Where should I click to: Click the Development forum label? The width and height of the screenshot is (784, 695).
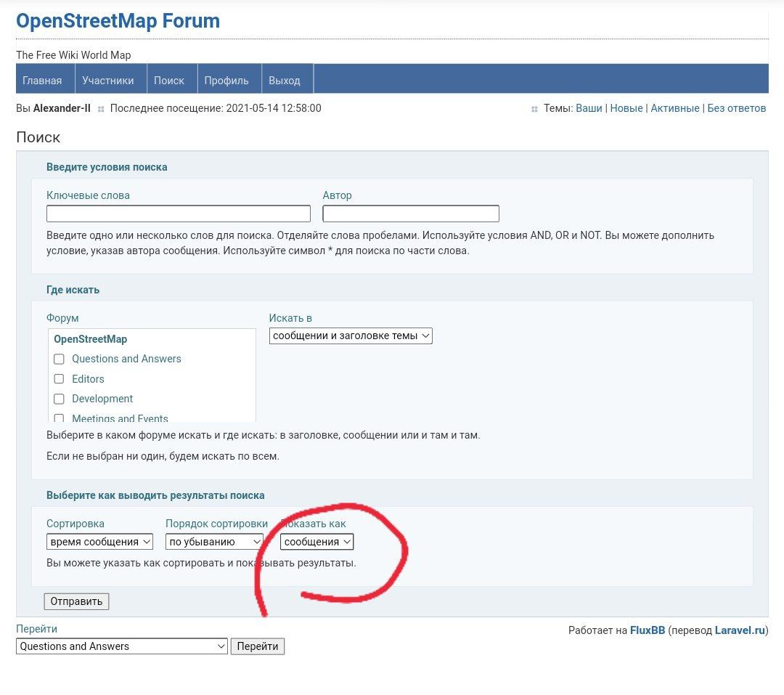click(102, 399)
